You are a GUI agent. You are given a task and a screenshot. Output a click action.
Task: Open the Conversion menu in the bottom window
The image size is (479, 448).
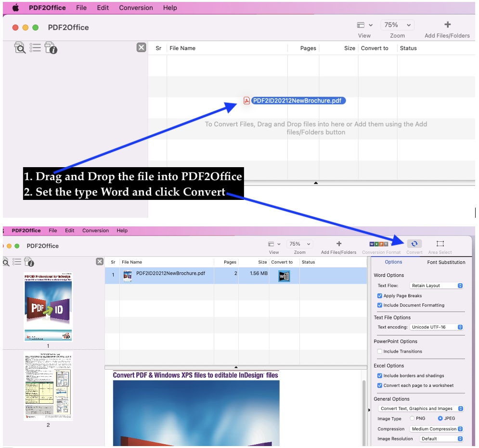point(95,230)
